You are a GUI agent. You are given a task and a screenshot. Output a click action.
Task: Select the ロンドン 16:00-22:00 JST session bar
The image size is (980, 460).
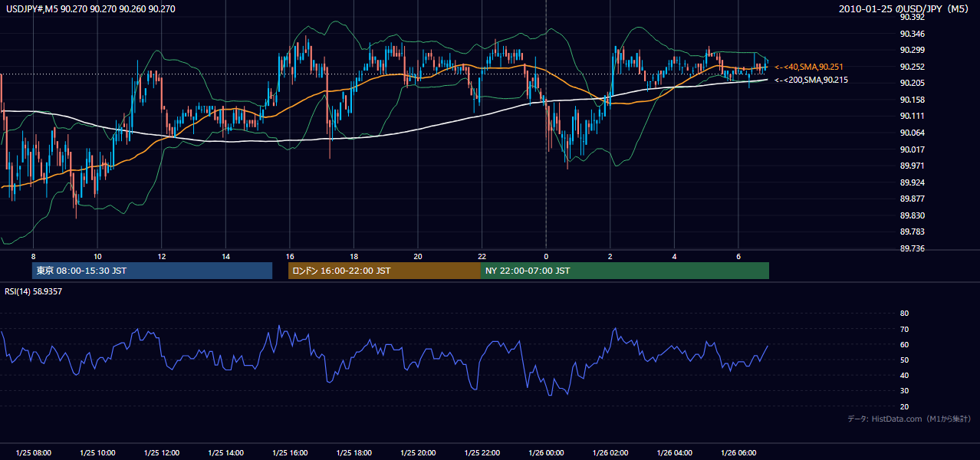pos(384,271)
